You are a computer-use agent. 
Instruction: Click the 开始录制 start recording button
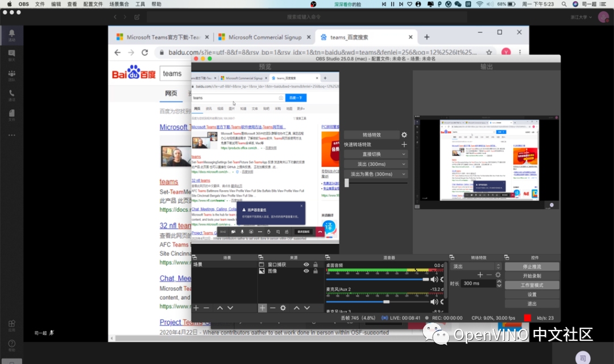(532, 276)
